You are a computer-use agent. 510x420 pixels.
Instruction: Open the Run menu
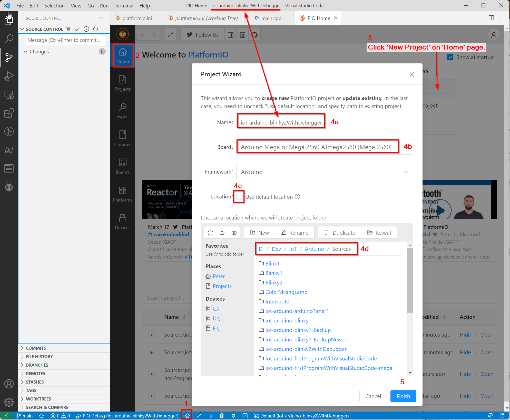point(104,5)
